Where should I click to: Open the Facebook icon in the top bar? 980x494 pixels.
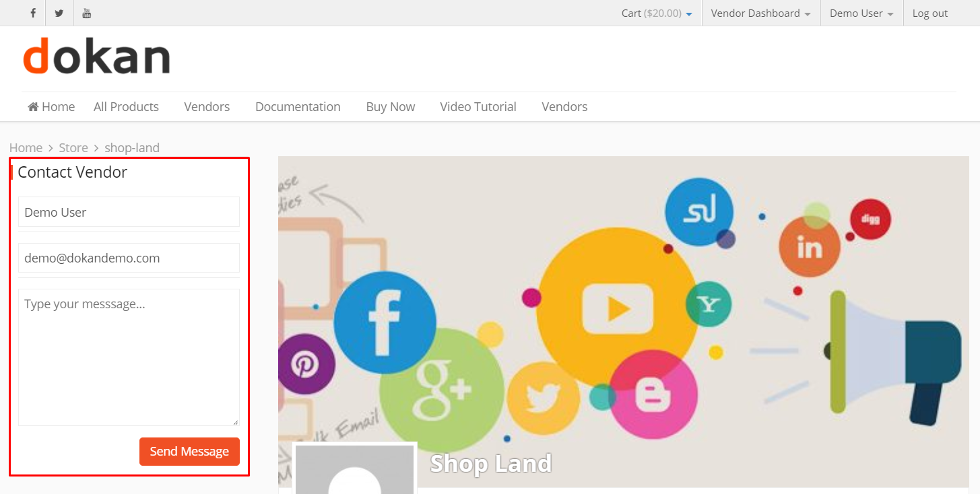(x=32, y=13)
